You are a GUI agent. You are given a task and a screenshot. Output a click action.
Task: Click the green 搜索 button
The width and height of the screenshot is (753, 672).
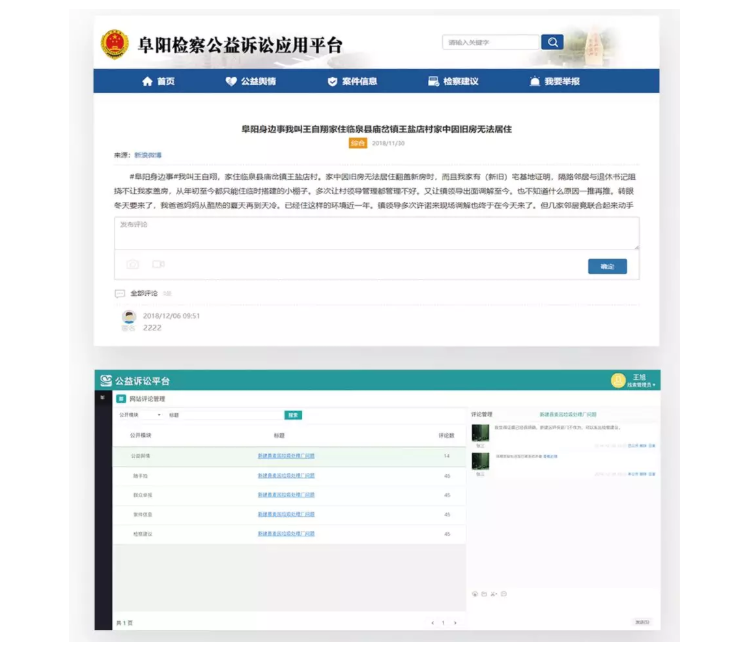tap(293, 414)
